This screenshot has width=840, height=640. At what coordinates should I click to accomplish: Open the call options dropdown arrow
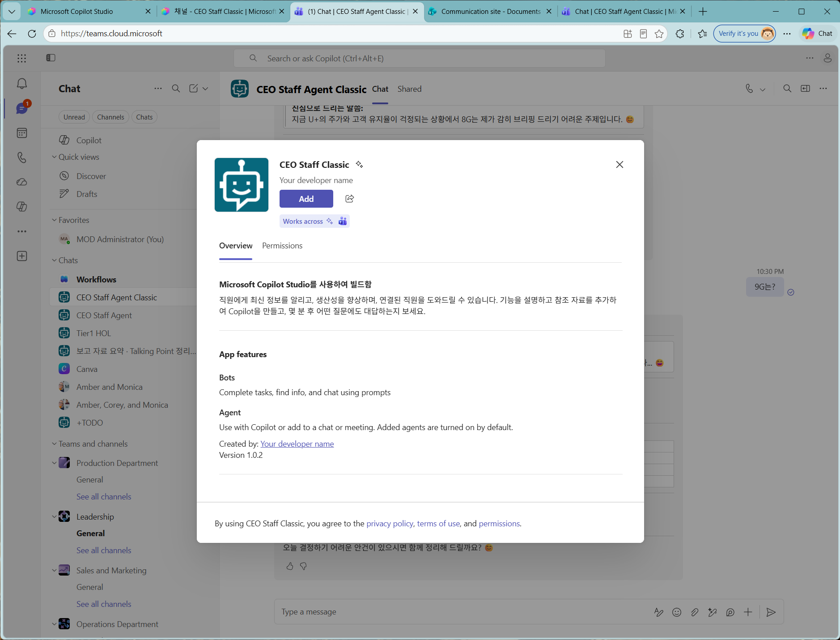[763, 90]
